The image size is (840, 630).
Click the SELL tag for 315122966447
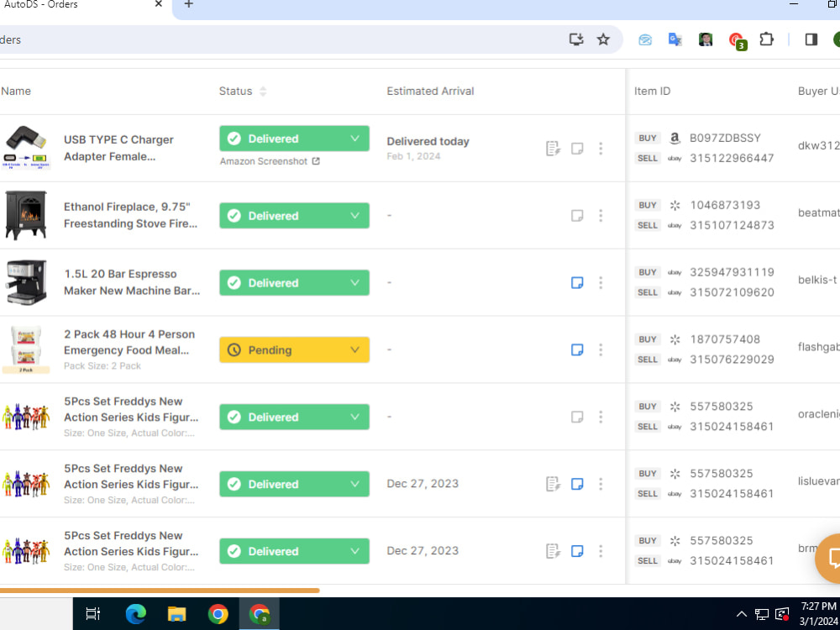[x=647, y=158]
